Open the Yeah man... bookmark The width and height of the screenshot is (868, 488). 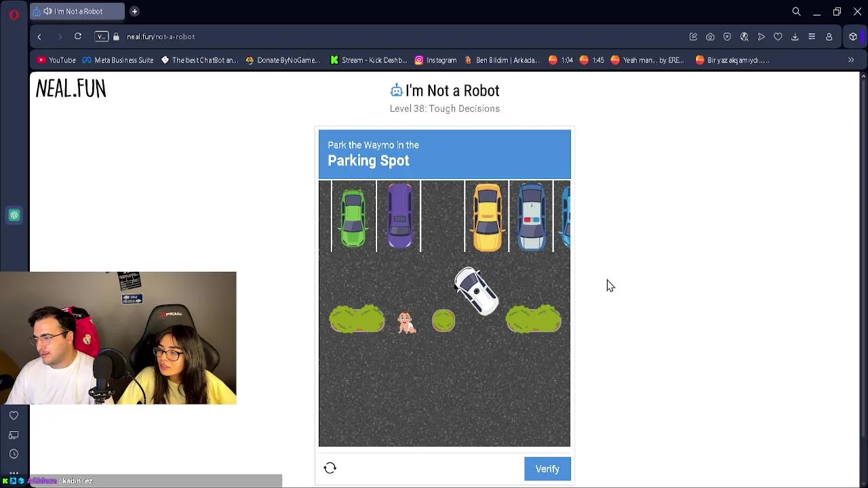(647, 60)
